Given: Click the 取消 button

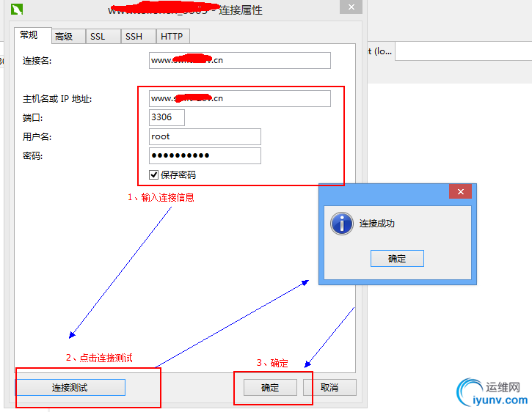Looking at the screenshot, I should click(329, 387).
